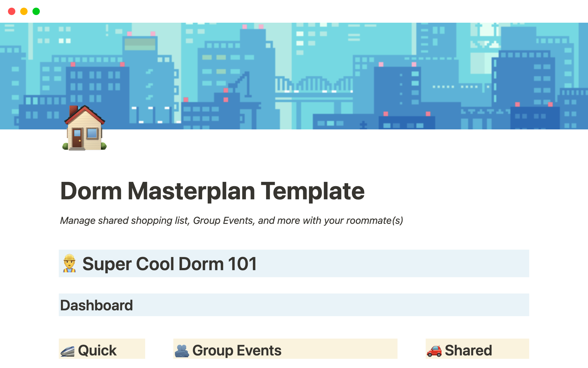
Task: Open the Shared section heading
Action: tap(468, 350)
